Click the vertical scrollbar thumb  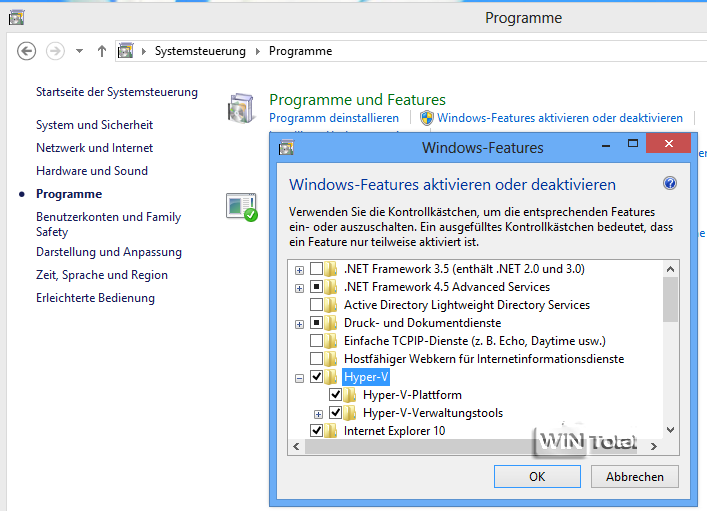tap(670, 299)
